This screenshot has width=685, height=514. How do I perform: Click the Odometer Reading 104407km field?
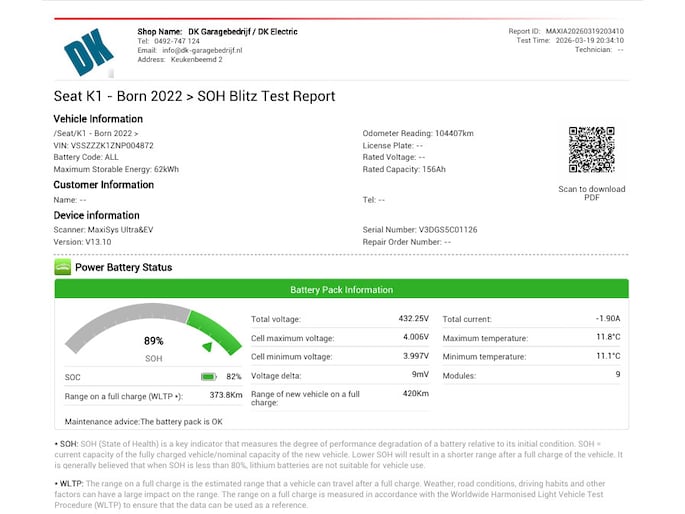click(x=417, y=132)
